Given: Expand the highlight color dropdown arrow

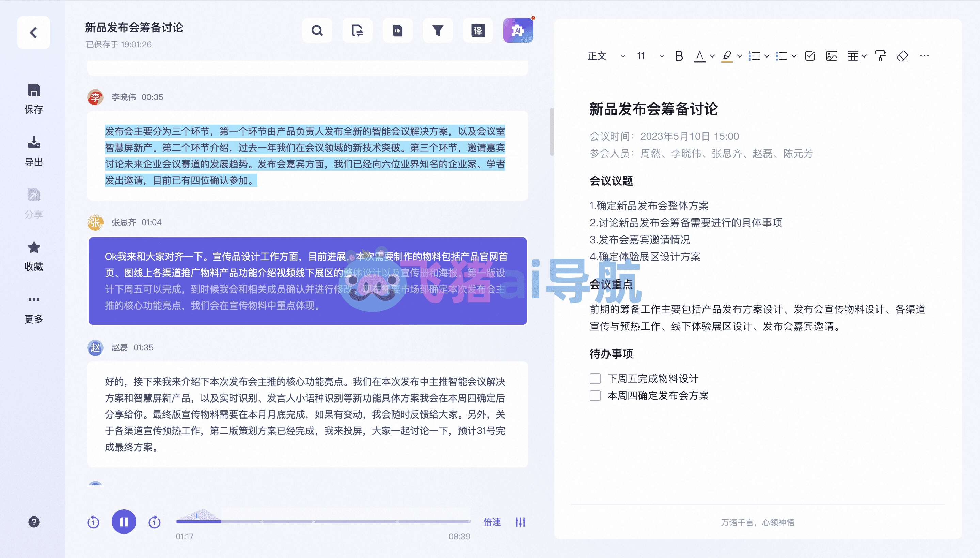Looking at the screenshot, I should (740, 56).
